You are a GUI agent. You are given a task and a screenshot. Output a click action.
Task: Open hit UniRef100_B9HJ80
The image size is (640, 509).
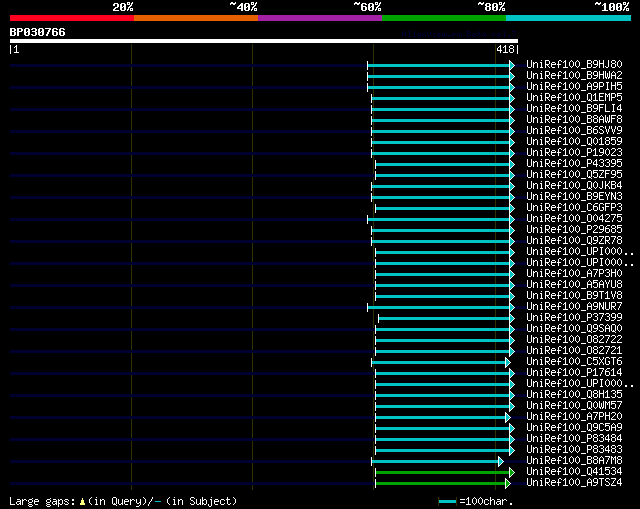click(x=574, y=64)
